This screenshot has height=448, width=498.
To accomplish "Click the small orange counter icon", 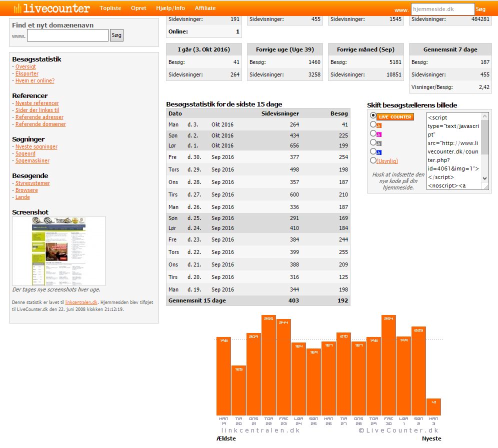I will point(379,125).
